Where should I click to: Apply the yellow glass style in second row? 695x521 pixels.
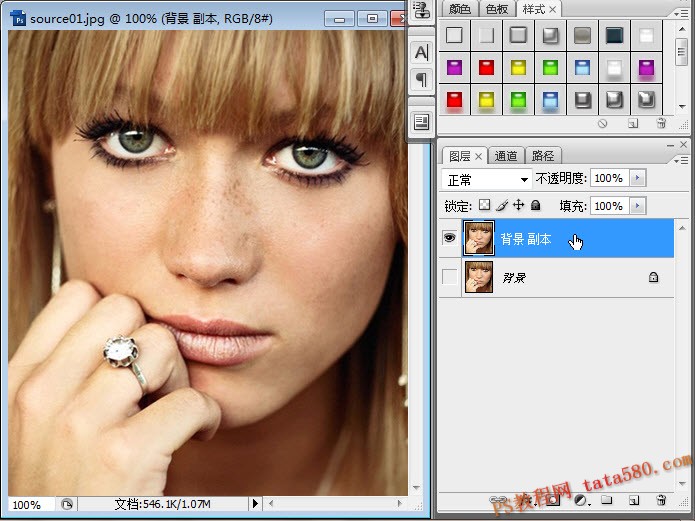(x=518, y=68)
